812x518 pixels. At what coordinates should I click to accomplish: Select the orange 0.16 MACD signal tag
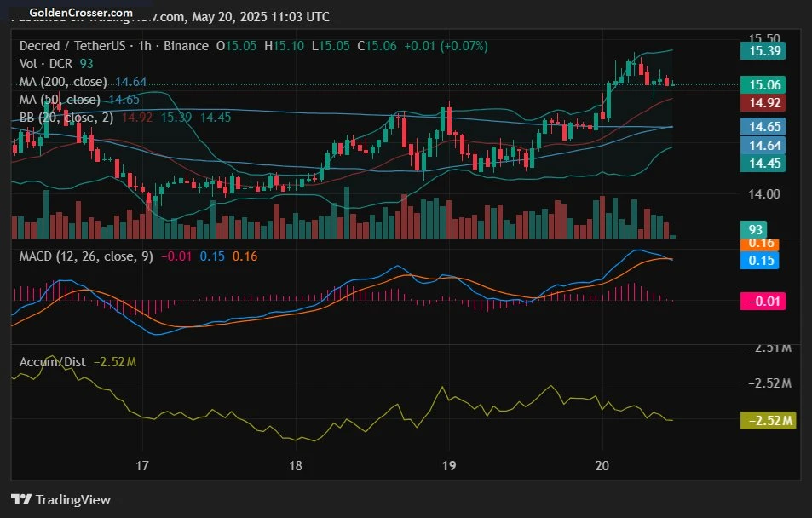point(761,244)
